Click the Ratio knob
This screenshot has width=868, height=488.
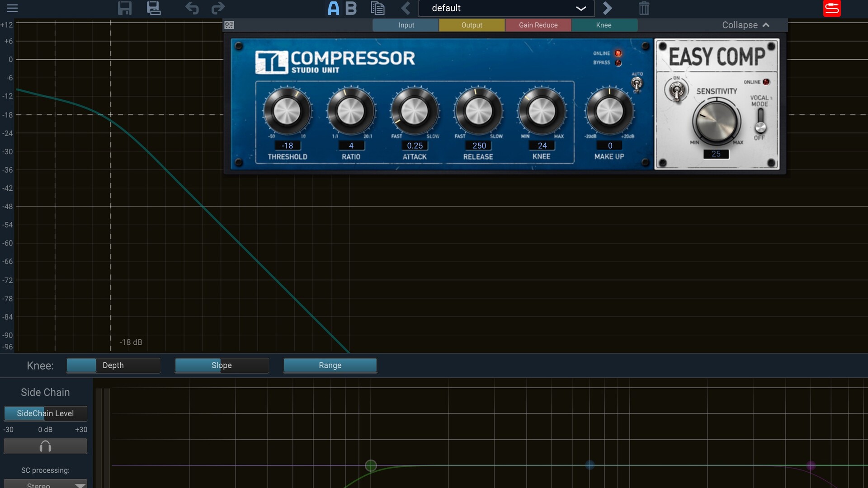click(351, 111)
